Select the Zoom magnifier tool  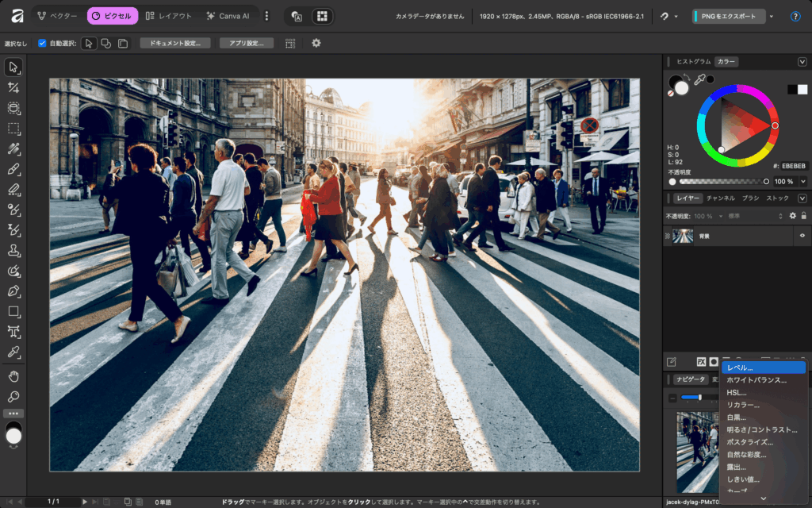point(13,396)
